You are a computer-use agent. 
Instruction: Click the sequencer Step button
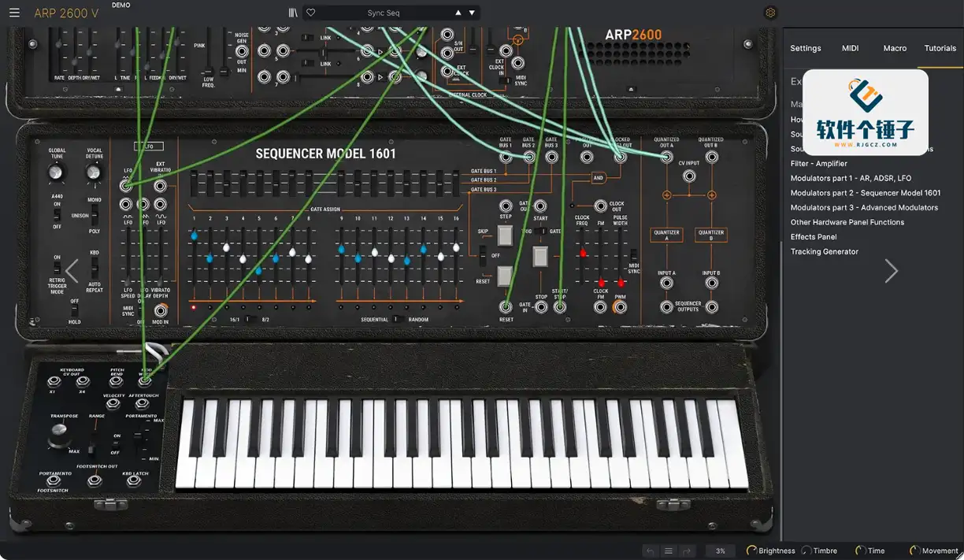click(506, 235)
